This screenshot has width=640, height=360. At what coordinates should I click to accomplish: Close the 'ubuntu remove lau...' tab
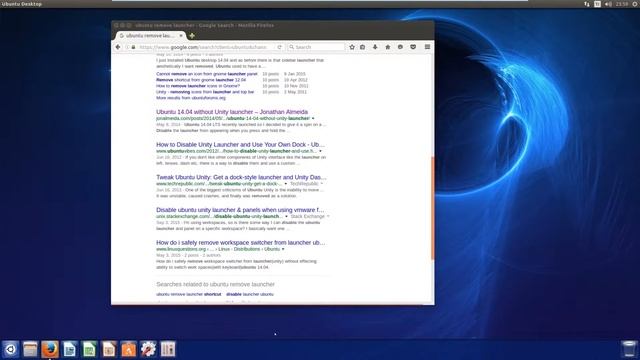[x=181, y=36]
